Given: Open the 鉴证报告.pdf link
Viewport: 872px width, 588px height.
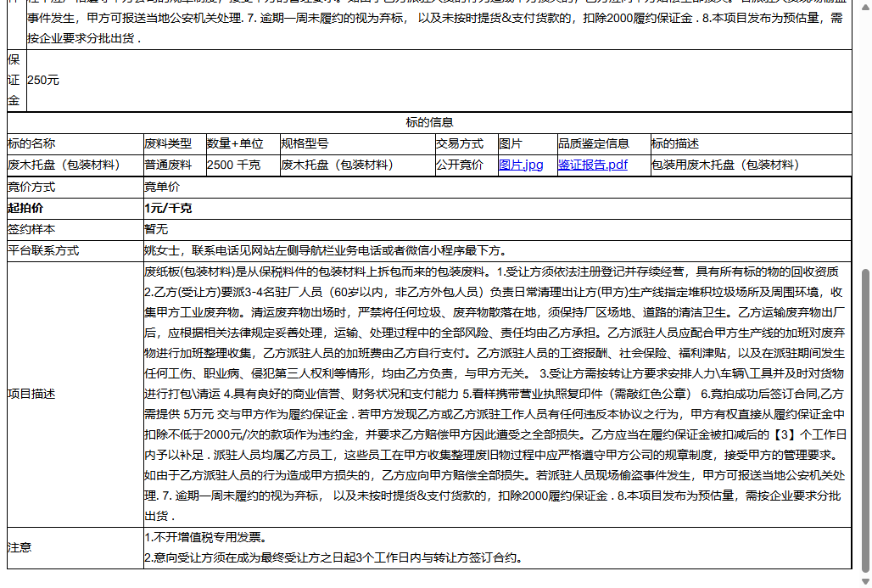Looking at the screenshot, I should [592, 165].
